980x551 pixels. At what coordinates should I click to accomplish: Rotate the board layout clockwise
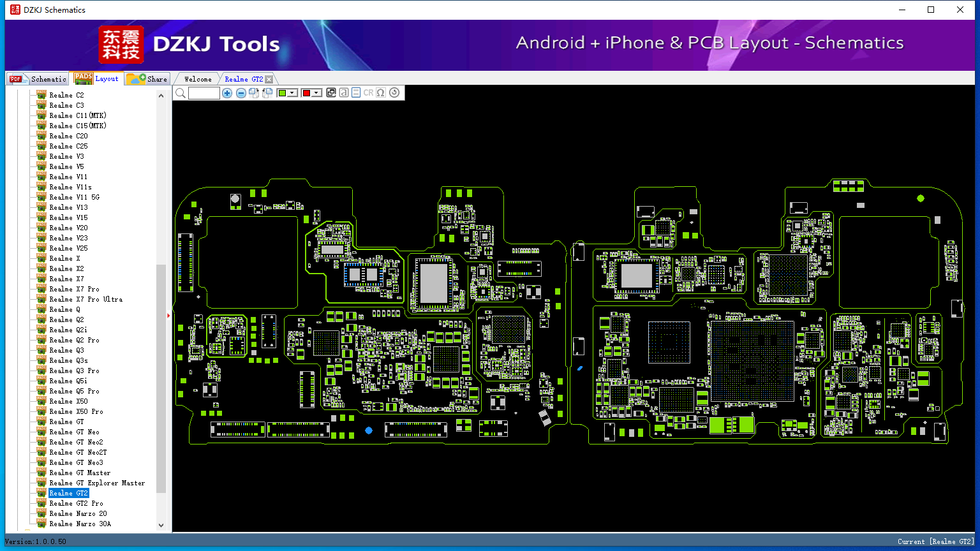pos(254,93)
